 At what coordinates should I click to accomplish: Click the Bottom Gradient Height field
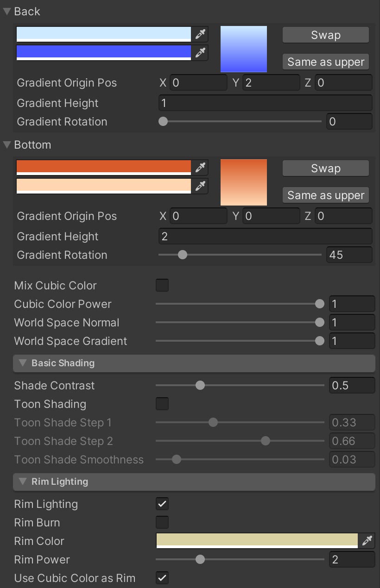pyautogui.click(x=265, y=236)
